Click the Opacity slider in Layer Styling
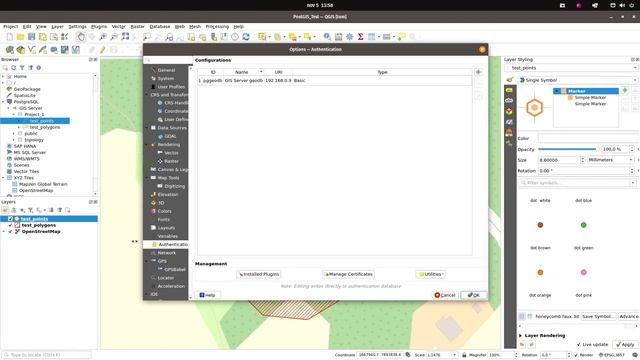This screenshot has height=360, width=640. (x=568, y=149)
